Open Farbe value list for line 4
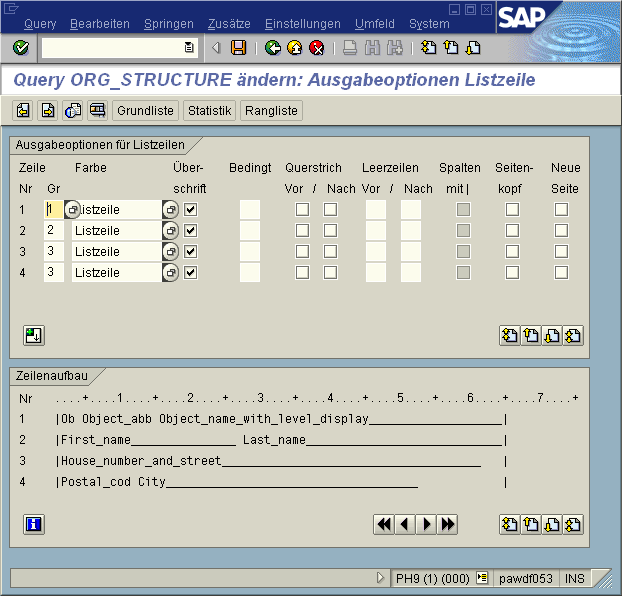Image resolution: width=622 pixels, height=596 pixels. click(x=171, y=272)
